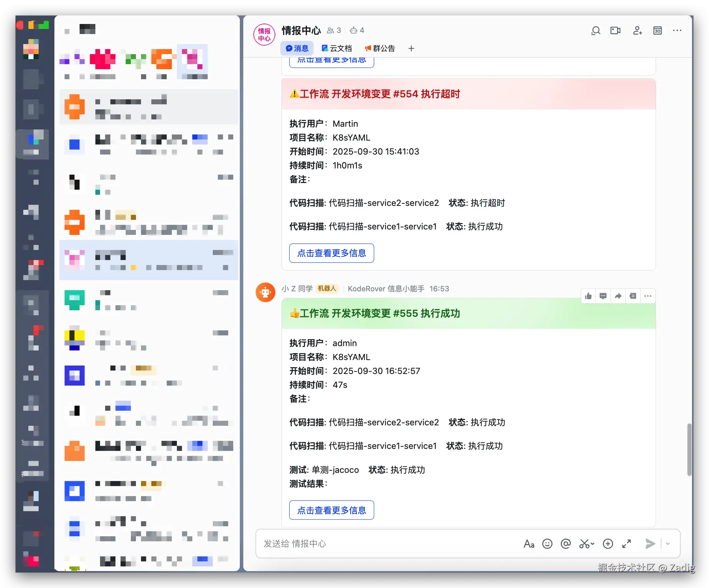Click the @ mention icon
709x588 pixels.
[x=566, y=544]
